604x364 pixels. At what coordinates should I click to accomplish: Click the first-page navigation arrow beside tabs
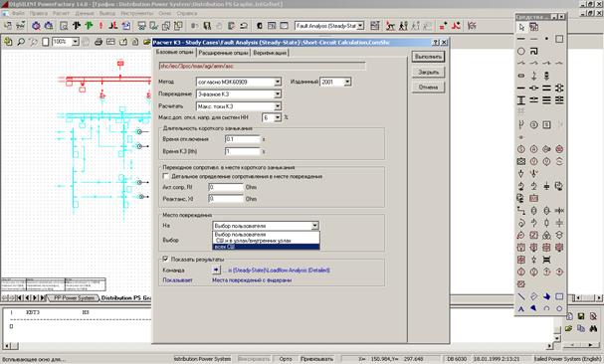(20, 297)
